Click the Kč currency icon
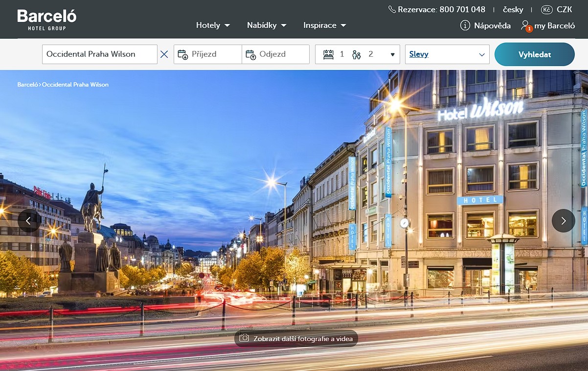 point(546,9)
